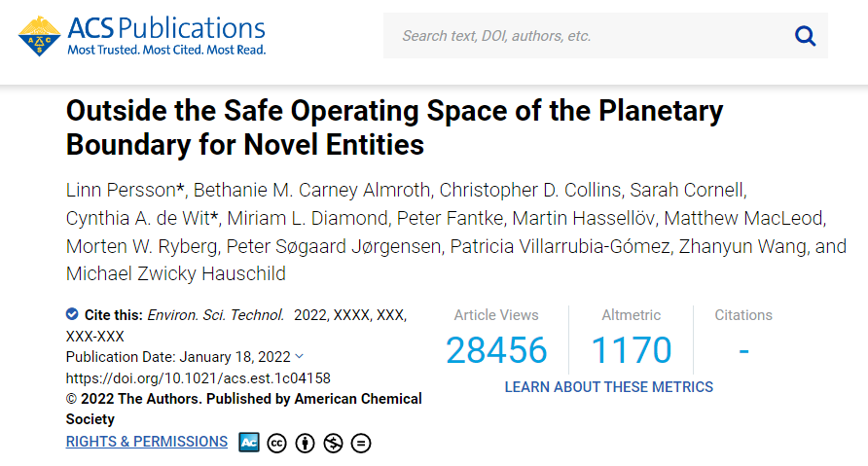Click into the search text field
The height and width of the screenshot is (466, 868).
584,36
